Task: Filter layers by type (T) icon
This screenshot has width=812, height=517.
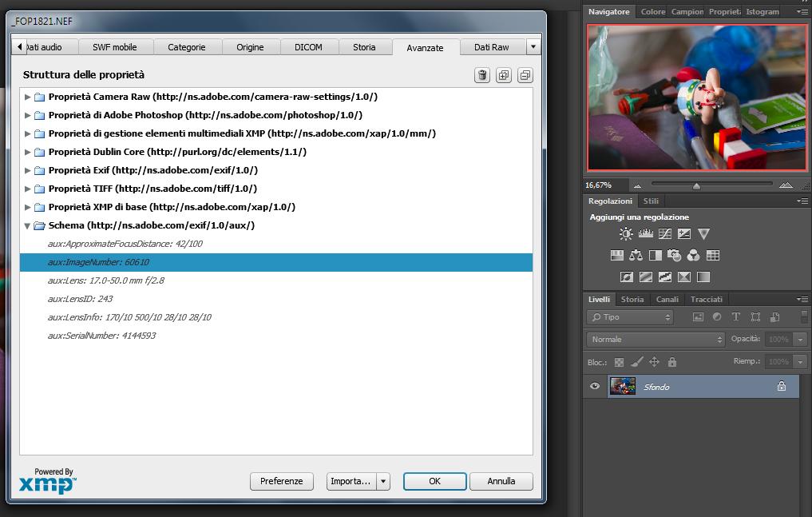Action: 736,317
